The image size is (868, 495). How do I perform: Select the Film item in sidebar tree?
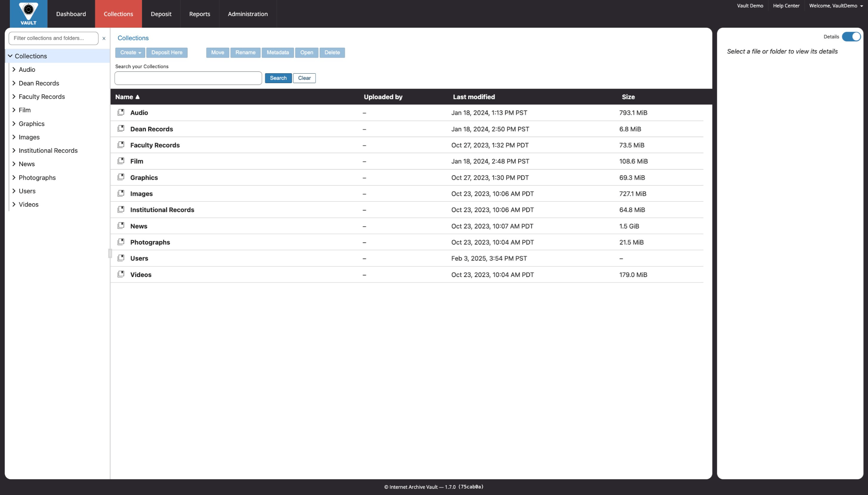pyautogui.click(x=25, y=110)
